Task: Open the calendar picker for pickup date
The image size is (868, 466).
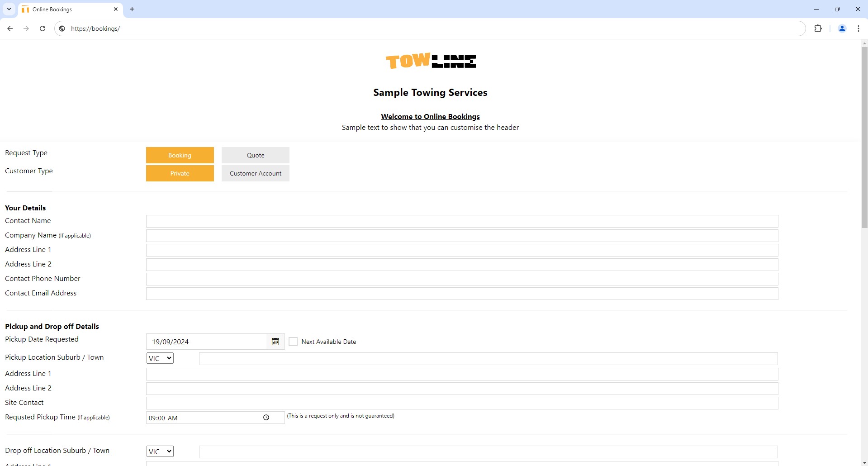Action: 275,342
